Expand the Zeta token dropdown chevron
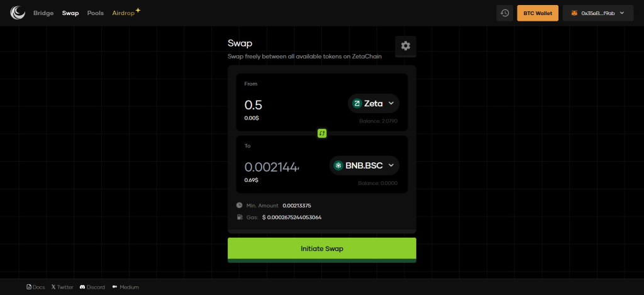Viewport: 644px width, 295px height. pyautogui.click(x=391, y=103)
